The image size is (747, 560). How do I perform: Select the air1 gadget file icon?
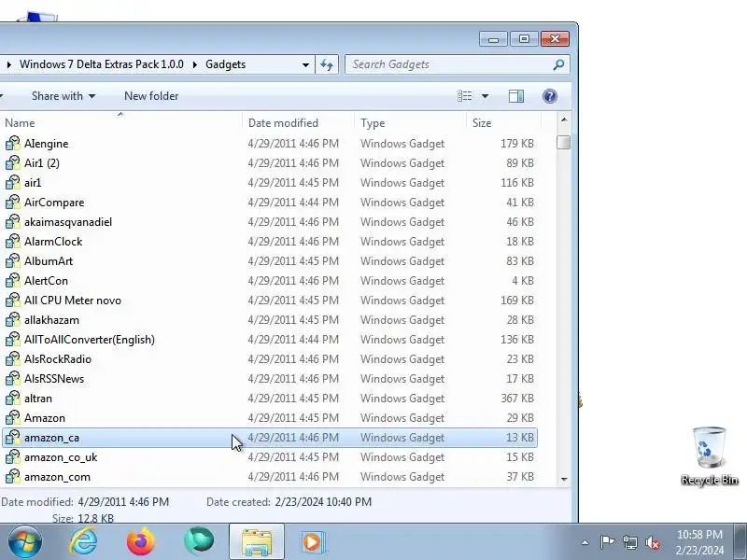click(13, 182)
